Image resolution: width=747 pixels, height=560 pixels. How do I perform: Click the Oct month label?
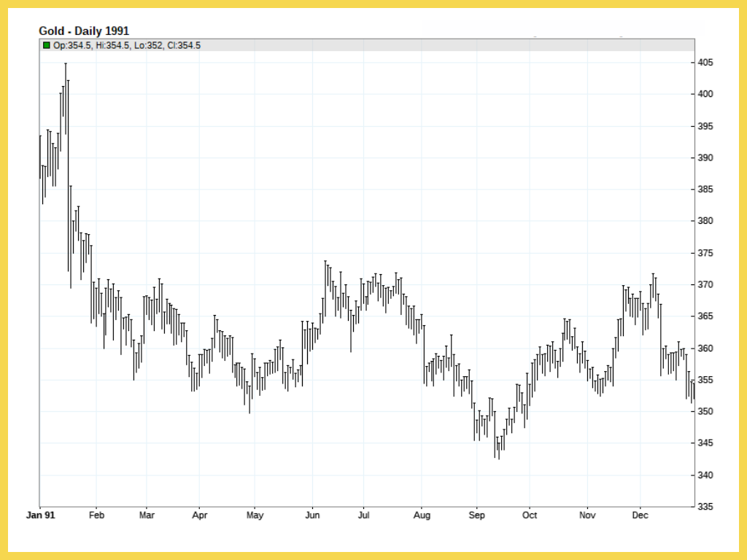click(x=530, y=516)
